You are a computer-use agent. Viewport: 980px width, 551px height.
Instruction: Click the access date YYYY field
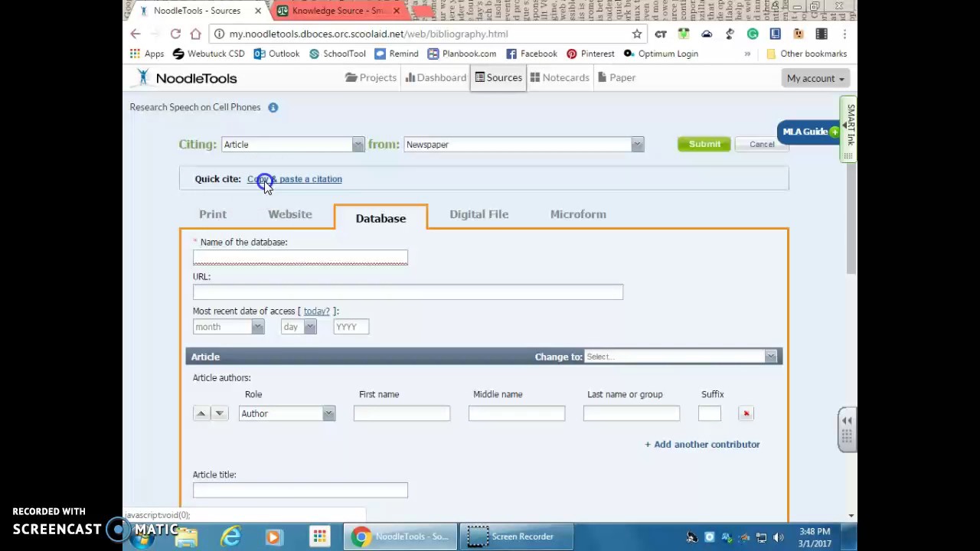(x=351, y=327)
